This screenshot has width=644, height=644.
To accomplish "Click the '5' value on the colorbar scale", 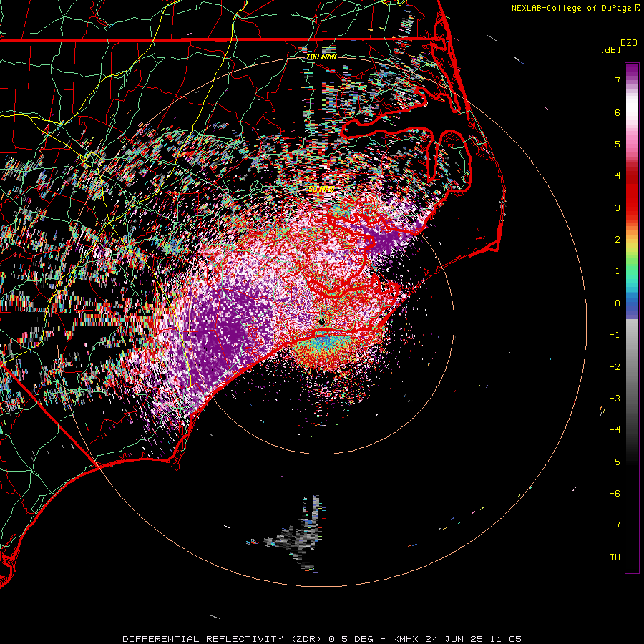I will (618, 144).
